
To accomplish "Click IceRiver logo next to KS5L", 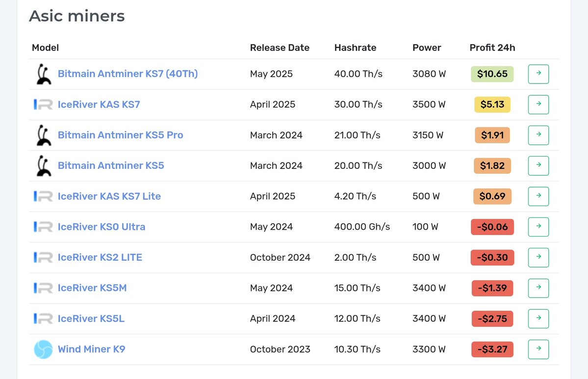I will 43,319.
